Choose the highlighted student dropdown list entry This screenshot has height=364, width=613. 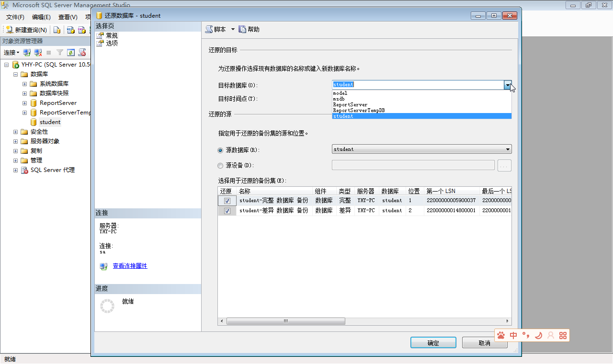pos(422,116)
